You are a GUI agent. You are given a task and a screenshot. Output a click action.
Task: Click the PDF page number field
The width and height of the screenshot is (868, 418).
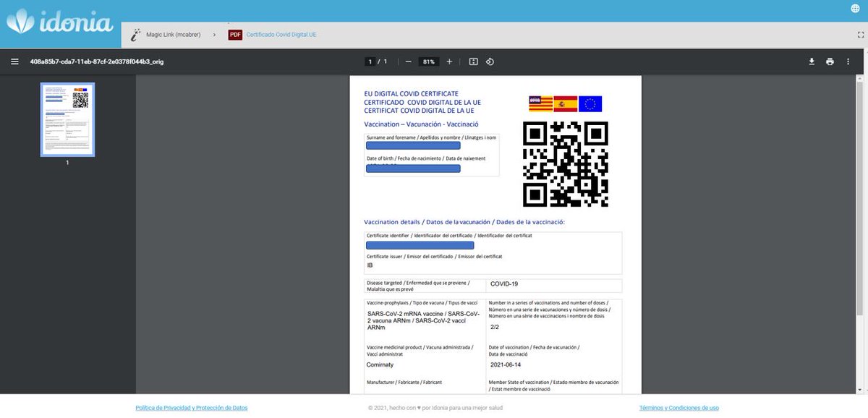click(x=370, y=61)
